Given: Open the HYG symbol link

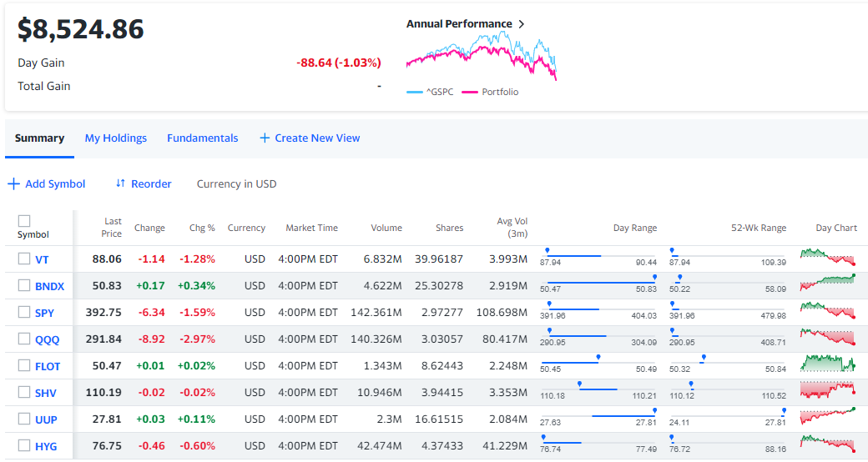Looking at the screenshot, I should pos(46,446).
